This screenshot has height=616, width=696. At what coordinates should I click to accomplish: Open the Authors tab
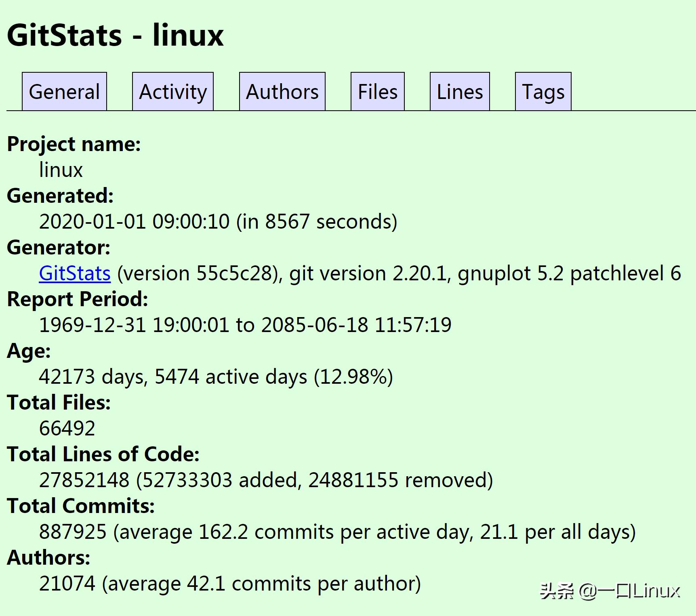(x=282, y=92)
